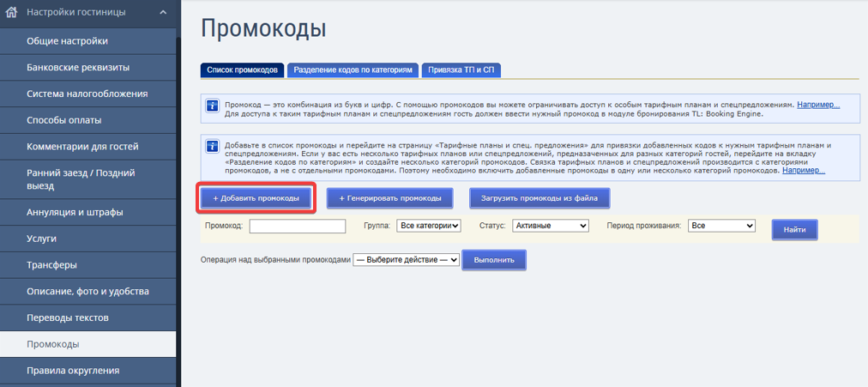Viewport: 868px width, 387px height.
Task: Click the Генерировать промокоды button
Action: [x=390, y=198]
